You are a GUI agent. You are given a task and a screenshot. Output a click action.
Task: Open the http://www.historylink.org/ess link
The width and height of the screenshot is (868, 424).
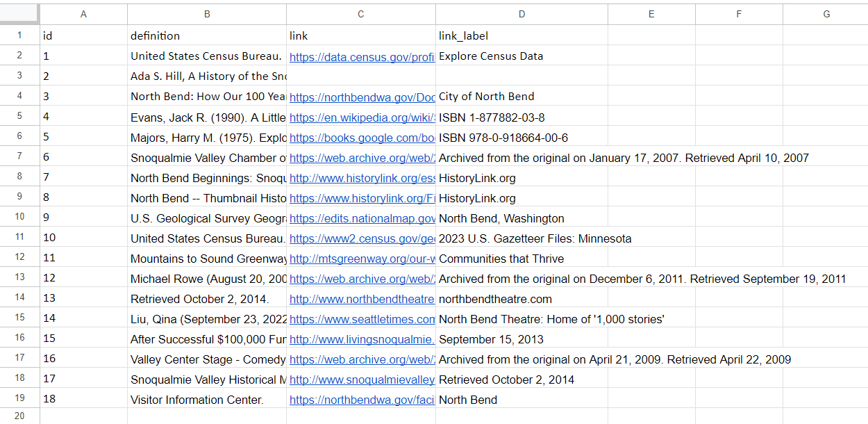(361, 179)
